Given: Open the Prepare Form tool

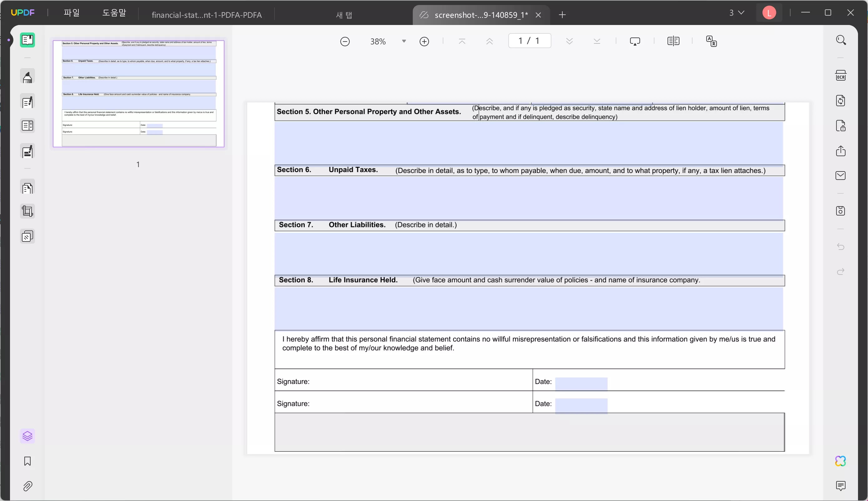Looking at the screenshot, I should (27, 126).
